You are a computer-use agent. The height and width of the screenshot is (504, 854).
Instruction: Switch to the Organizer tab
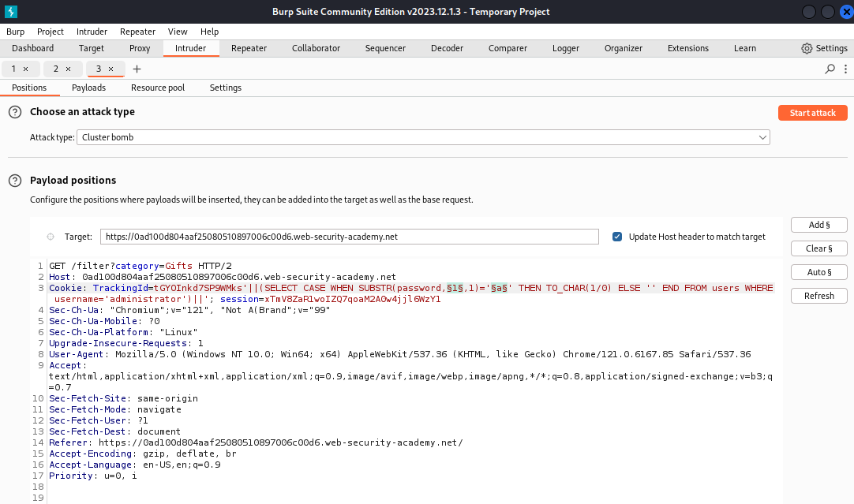[x=623, y=48]
